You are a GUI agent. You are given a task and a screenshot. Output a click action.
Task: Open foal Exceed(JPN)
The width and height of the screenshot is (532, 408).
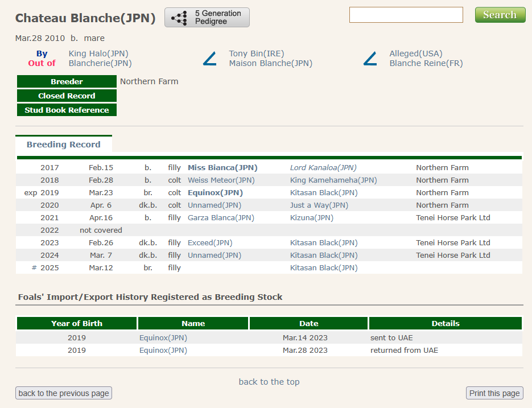[210, 243]
